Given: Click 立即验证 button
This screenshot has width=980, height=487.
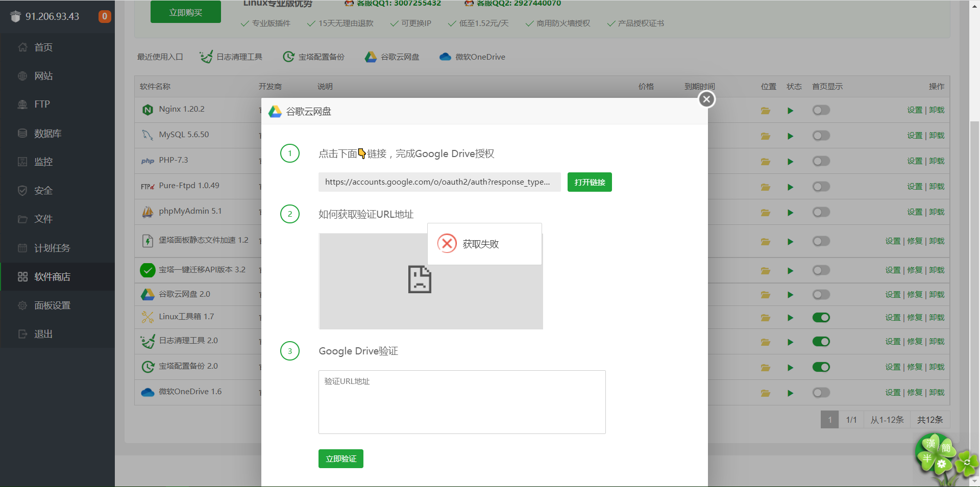Looking at the screenshot, I should [x=341, y=458].
